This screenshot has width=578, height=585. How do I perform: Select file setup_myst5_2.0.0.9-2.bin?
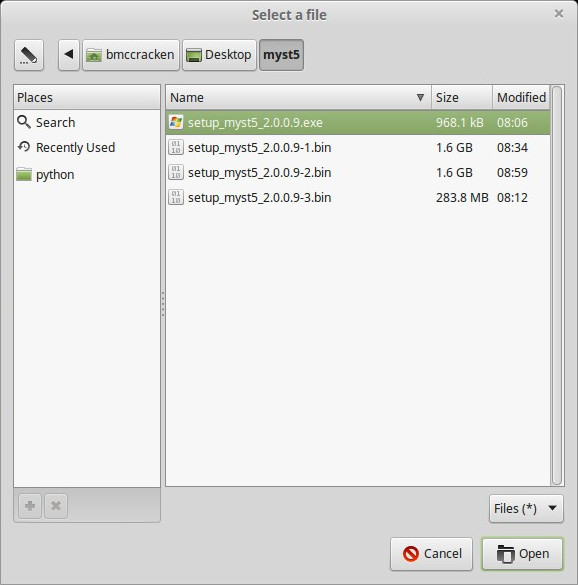(x=358, y=172)
